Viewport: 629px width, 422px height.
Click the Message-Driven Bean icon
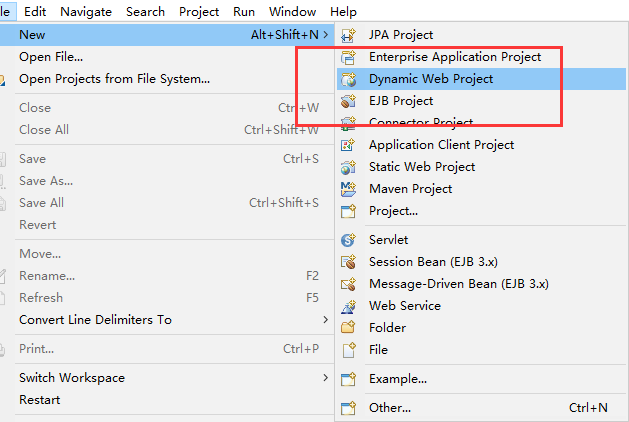click(x=348, y=284)
